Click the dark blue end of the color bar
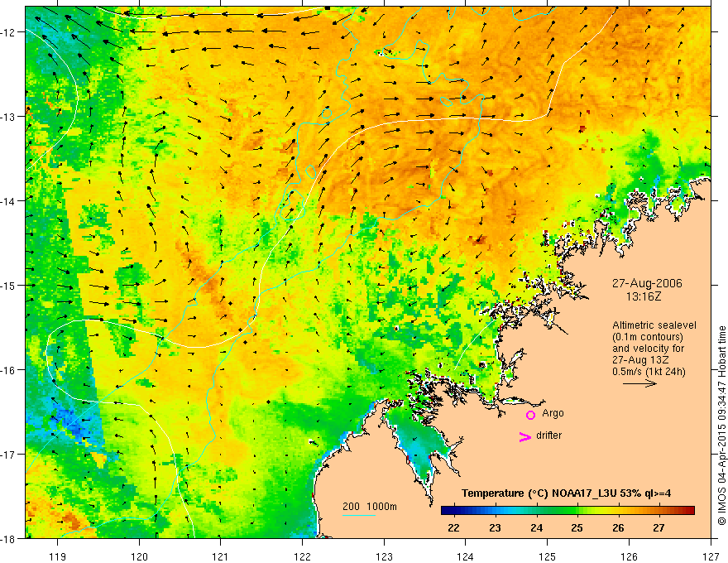This screenshot has height=563, width=728. [x=447, y=510]
